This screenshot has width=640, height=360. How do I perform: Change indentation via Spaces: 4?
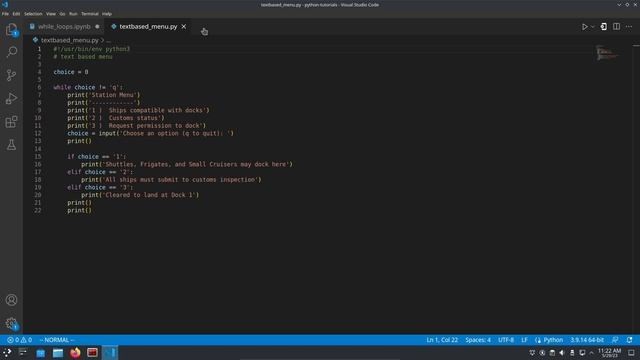(x=478, y=340)
